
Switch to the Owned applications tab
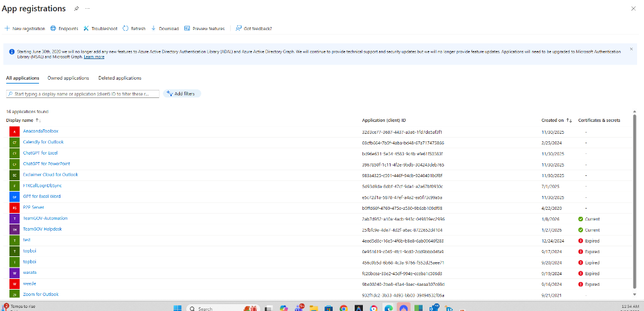coord(69,78)
